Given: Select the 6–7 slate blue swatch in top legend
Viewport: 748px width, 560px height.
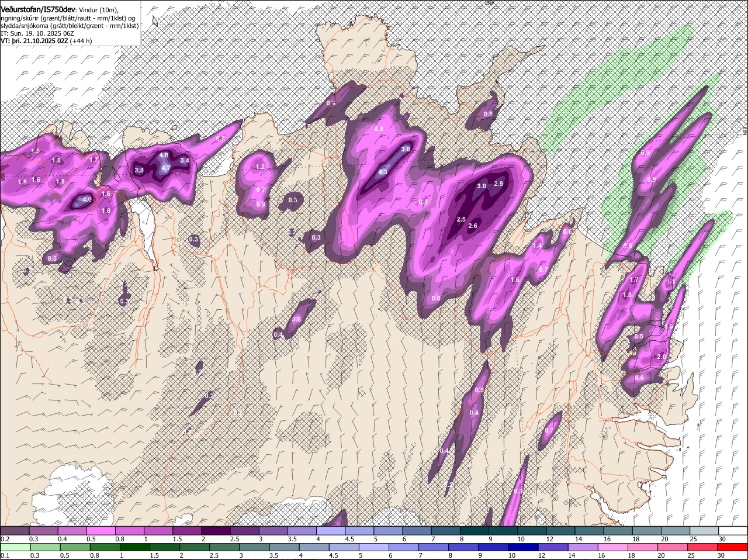Looking at the screenshot, I should pyautogui.click(x=417, y=531).
